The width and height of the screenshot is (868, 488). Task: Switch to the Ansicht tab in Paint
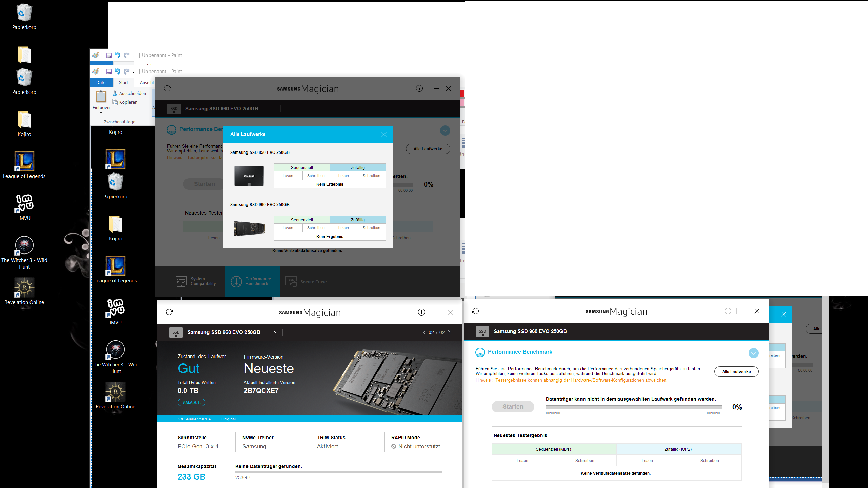pyautogui.click(x=147, y=82)
